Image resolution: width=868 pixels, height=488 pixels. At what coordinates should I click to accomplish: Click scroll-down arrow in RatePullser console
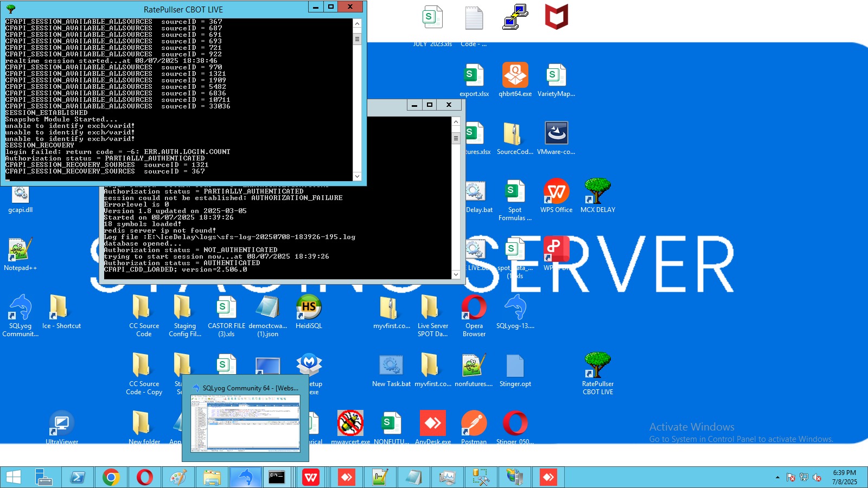[357, 176]
